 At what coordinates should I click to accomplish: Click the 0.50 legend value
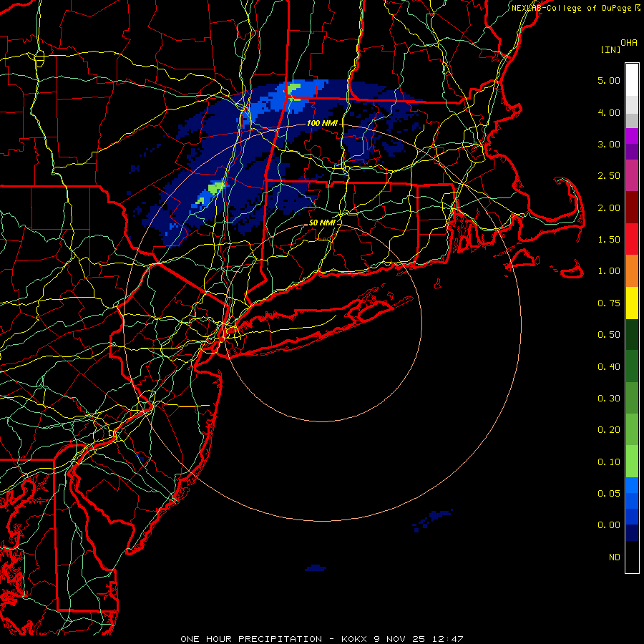pyautogui.click(x=609, y=335)
